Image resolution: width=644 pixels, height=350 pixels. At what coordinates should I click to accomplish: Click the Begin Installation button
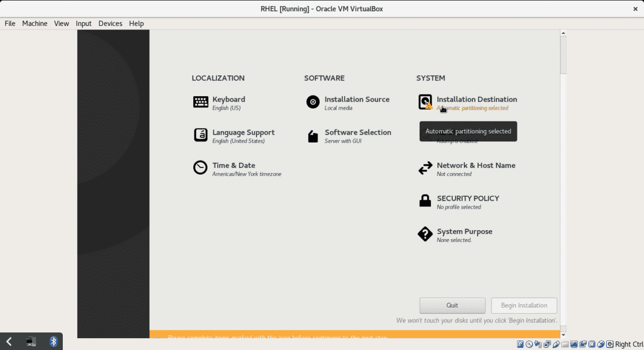point(524,305)
